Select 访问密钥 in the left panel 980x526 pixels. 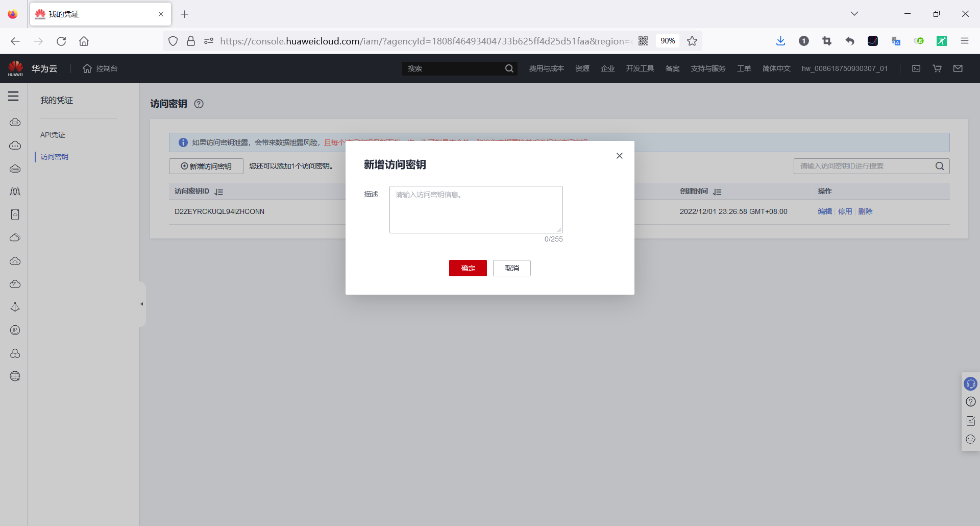pyautogui.click(x=54, y=157)
